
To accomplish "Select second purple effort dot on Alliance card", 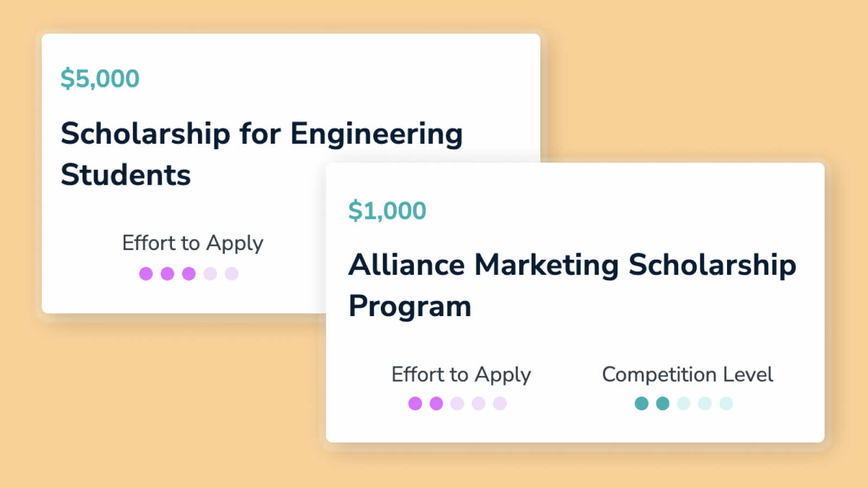I will [x=436, y=403].
